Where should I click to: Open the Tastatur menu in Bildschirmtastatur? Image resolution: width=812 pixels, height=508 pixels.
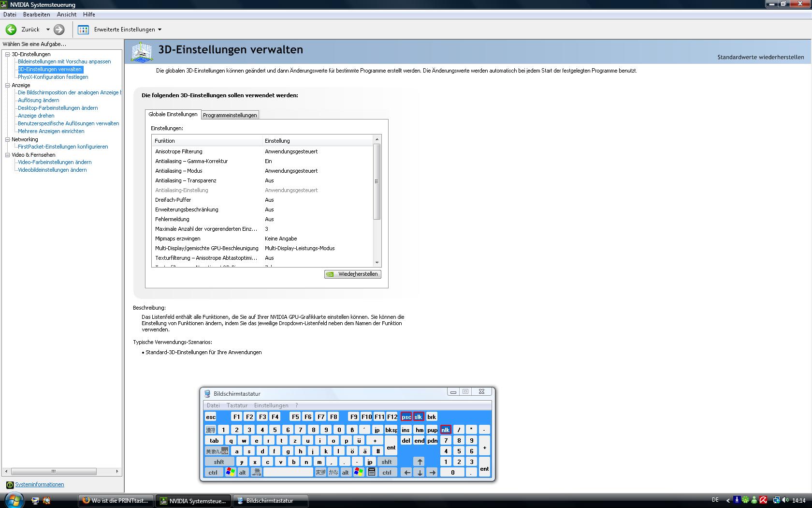point(237,405)
